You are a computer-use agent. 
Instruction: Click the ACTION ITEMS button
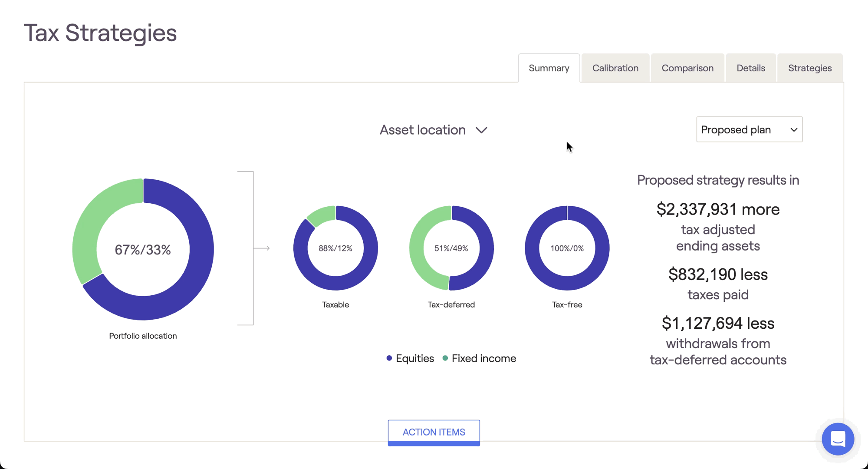pyautogui.click(x=434, y=432)
